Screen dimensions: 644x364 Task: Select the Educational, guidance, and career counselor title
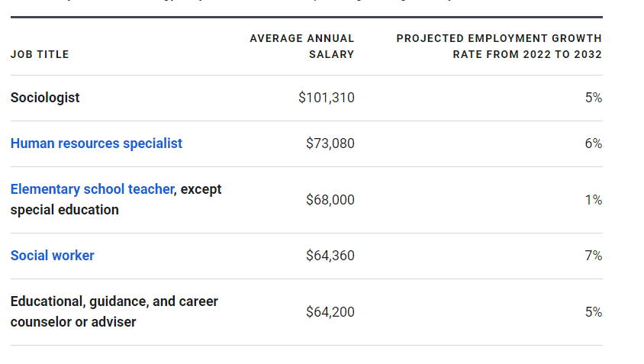coord(114,311)
